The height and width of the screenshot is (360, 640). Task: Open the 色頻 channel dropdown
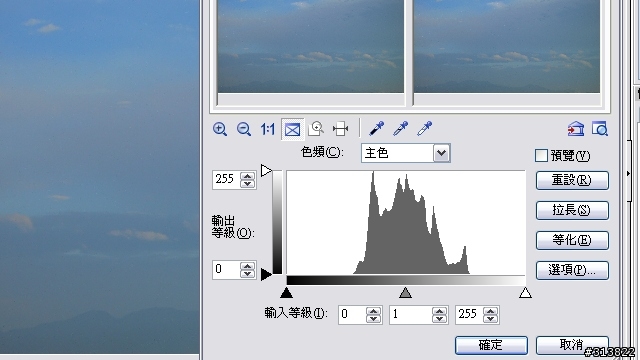click(442, 153)
